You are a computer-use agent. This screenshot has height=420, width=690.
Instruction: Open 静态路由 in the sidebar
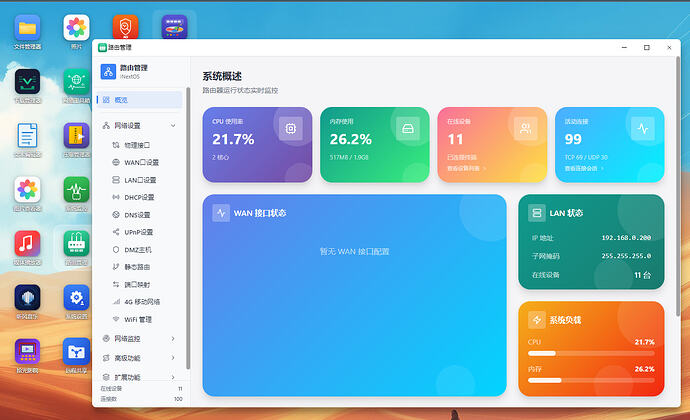tap(139, 267)
